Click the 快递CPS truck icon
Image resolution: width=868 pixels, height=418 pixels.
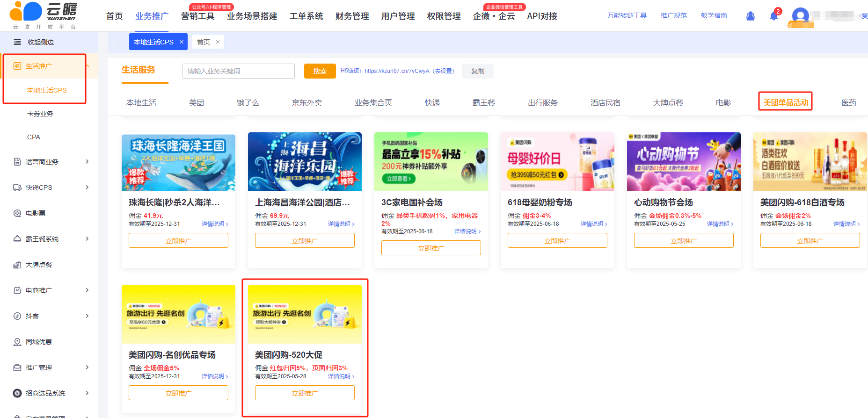point(17,187)
